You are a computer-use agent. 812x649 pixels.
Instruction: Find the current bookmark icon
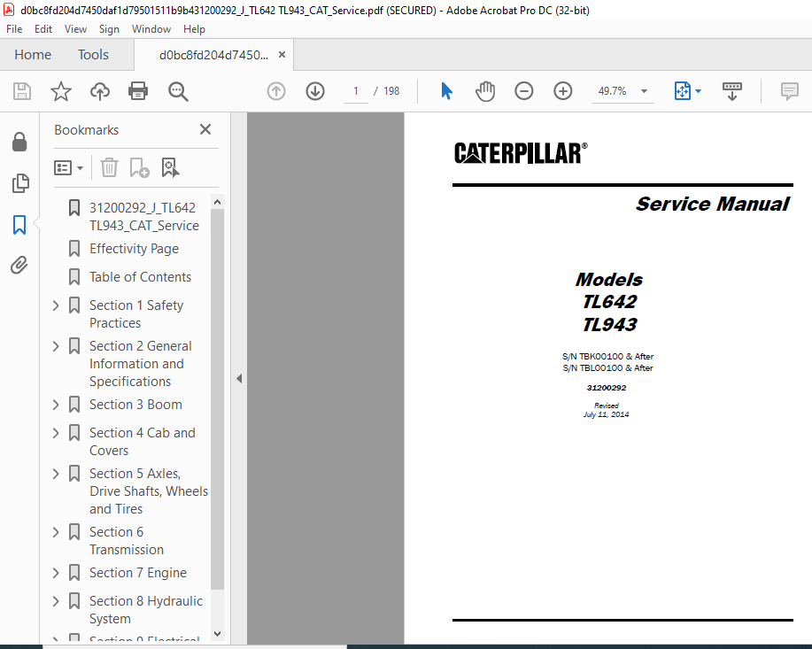point(170,168)
